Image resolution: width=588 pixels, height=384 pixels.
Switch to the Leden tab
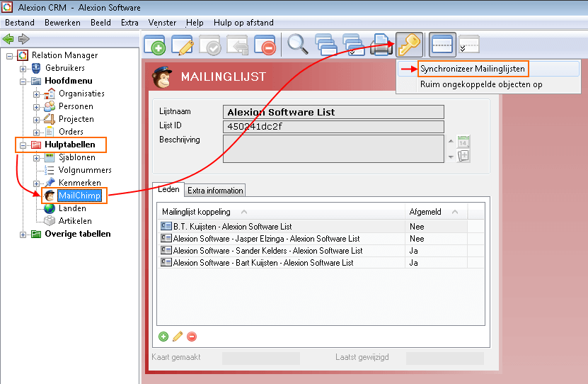168,189
